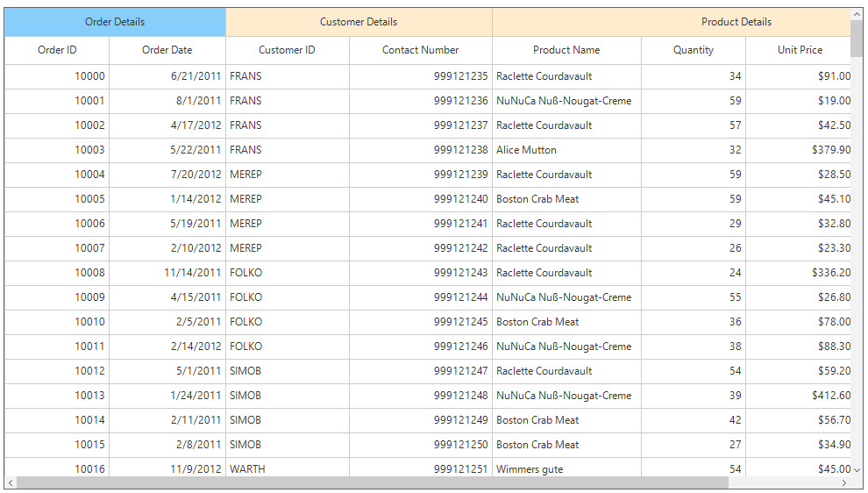Viewport: 868px width, 493px height.
Task: Click the vertical scrollbar down arrow
Action: click(x=857, y=469)
